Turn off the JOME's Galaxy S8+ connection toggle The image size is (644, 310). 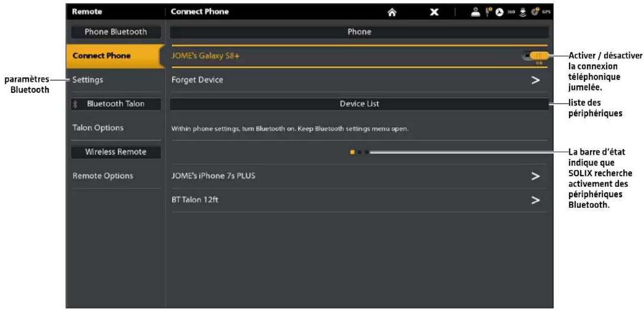(536, 56)
